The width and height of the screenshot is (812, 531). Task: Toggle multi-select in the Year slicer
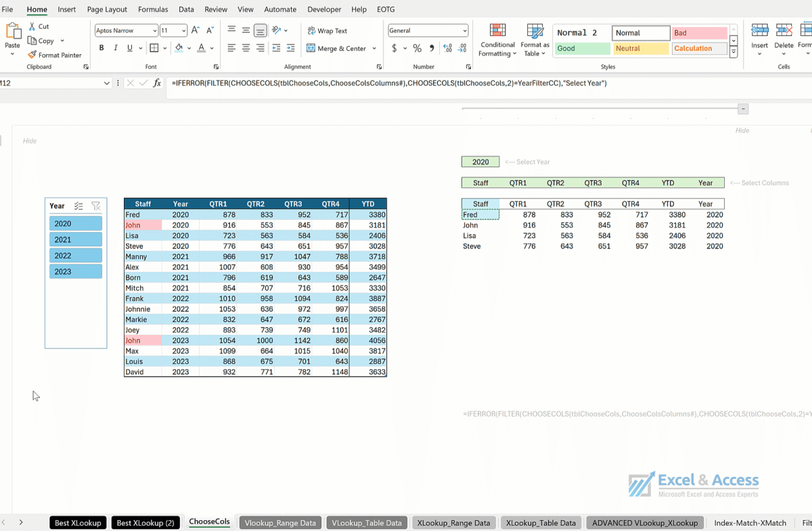pos(78,206)
